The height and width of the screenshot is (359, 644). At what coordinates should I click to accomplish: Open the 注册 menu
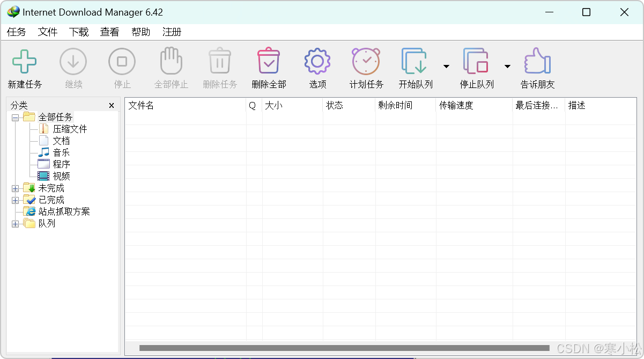click(x=172, y=32)
